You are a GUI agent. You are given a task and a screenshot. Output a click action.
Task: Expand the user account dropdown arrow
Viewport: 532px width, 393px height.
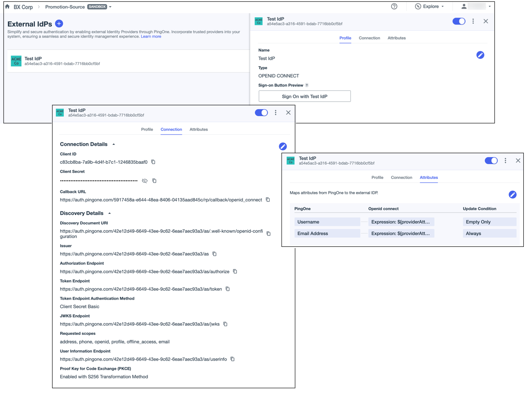click(x=490, y=7)
